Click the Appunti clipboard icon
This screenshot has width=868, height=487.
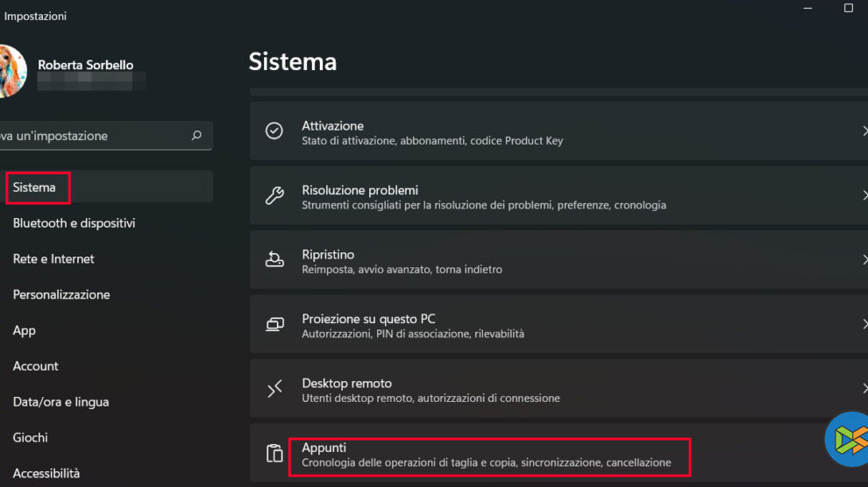274,453
